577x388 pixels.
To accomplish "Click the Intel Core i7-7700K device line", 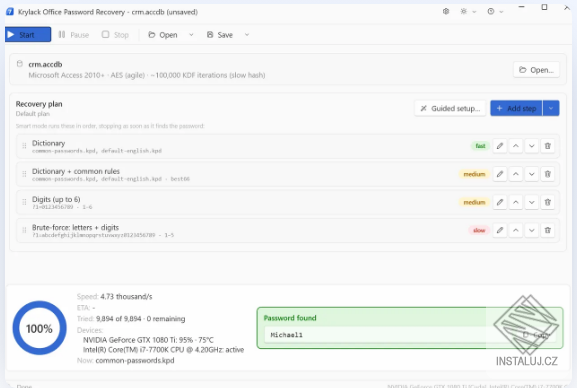I will point(163,350).
